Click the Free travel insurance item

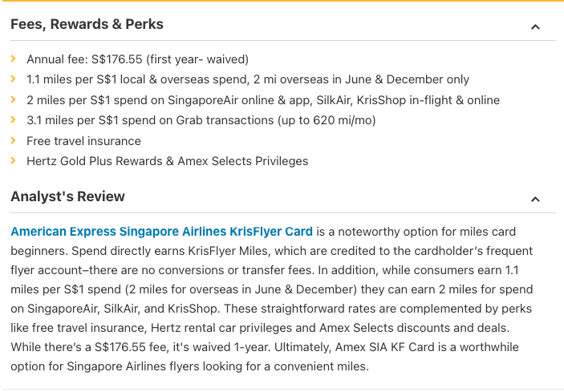tap(83, 141)
